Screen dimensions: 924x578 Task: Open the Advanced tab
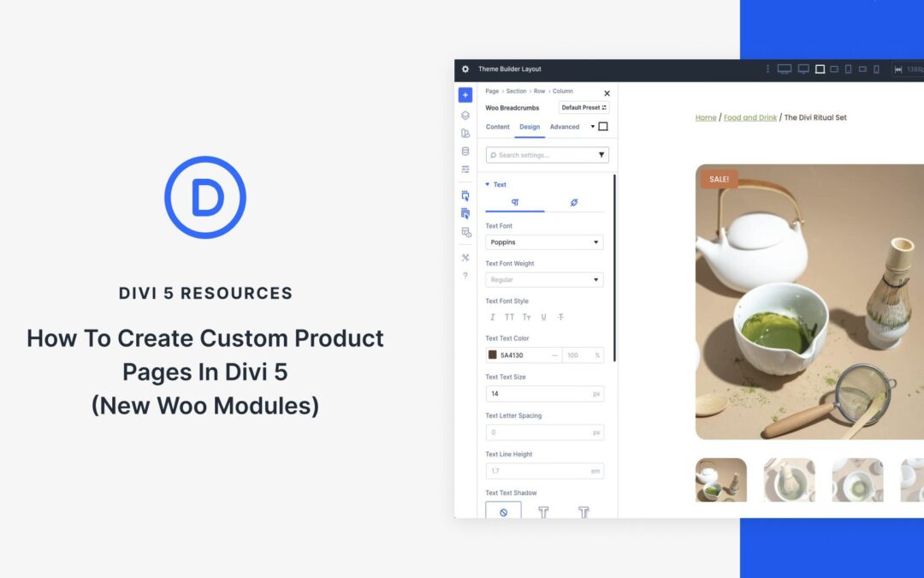566,126
